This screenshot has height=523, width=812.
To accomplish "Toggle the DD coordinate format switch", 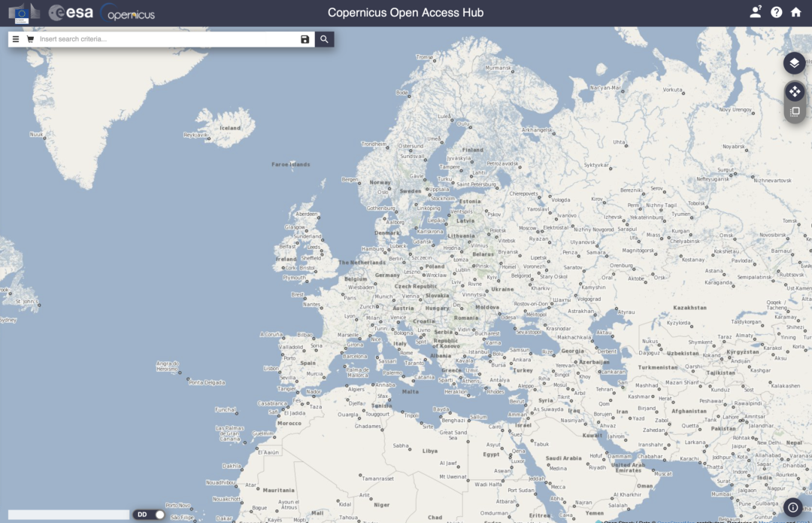I will click(149, 515).
